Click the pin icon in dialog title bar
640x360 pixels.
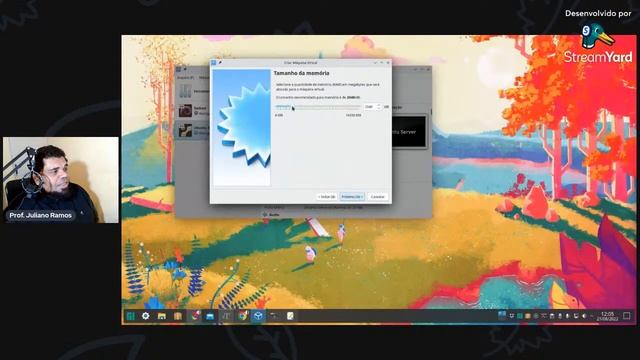point(220,62)
